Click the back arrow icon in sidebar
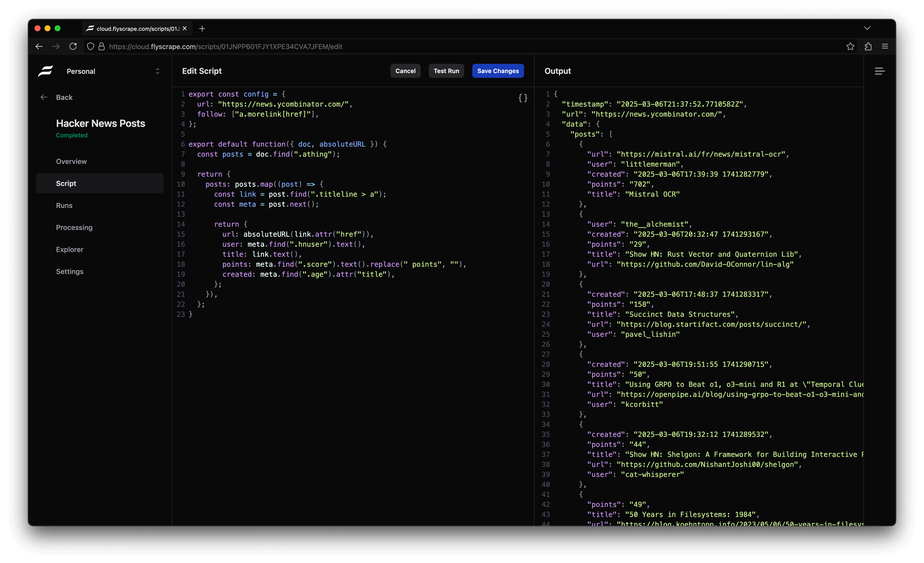Screen dimensions: 924x563 pos(44,97)
